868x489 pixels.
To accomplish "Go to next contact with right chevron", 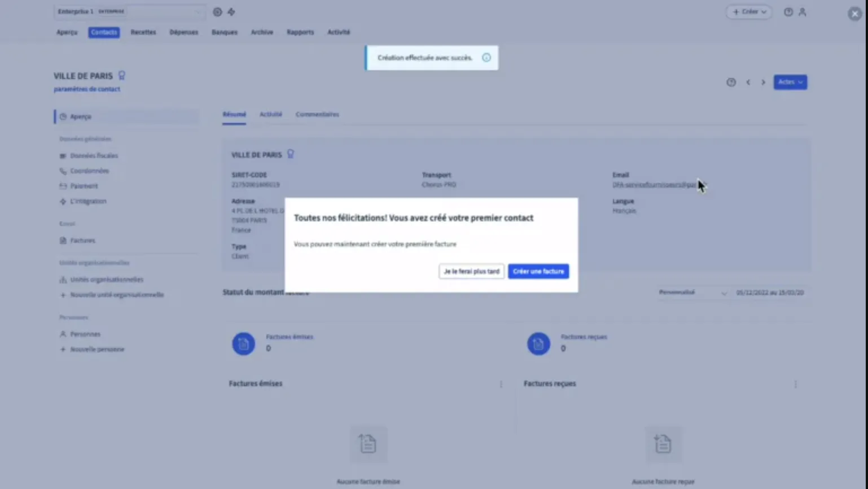I will (763, 82).
